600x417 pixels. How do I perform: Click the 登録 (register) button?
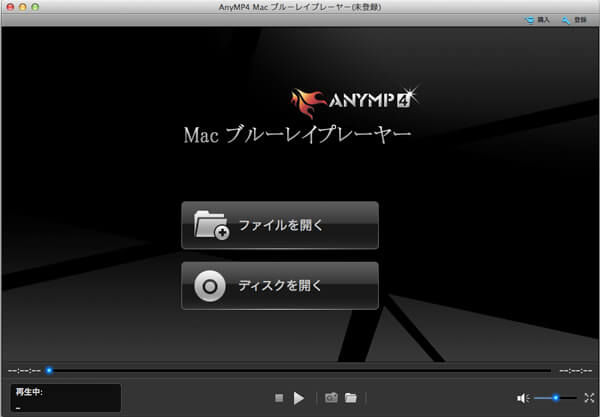575,20
